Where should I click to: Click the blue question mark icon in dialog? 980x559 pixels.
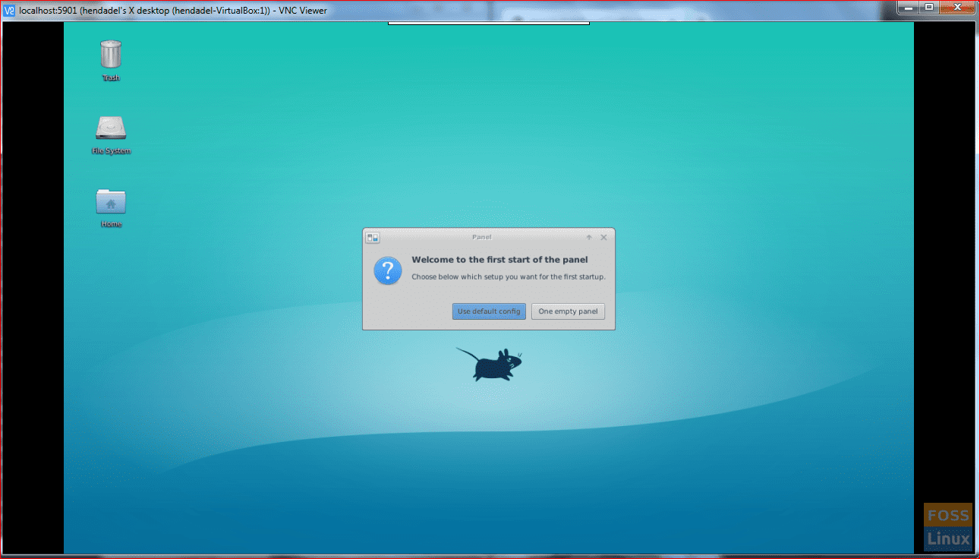(x=387, y=271)
